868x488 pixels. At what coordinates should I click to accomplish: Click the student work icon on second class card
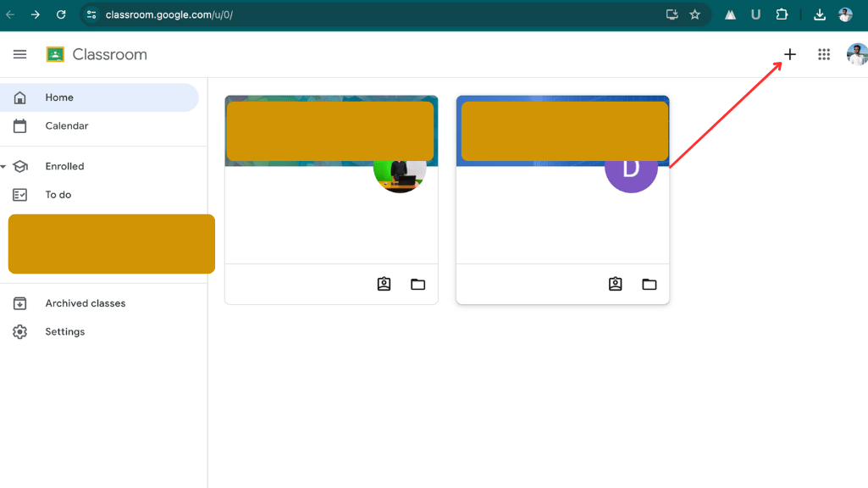[615, 284]
